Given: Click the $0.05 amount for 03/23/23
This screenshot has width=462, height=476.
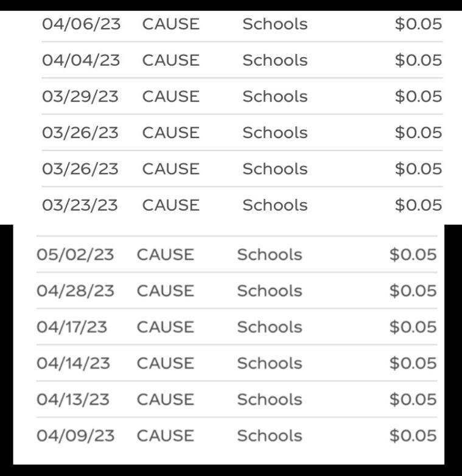Looking at the screenshot, I should tap(418, 205).
